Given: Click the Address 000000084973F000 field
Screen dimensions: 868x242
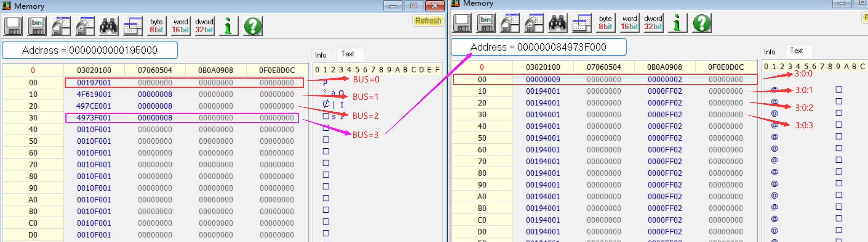Looking at the screenshot, I should [x=538, y=47].
